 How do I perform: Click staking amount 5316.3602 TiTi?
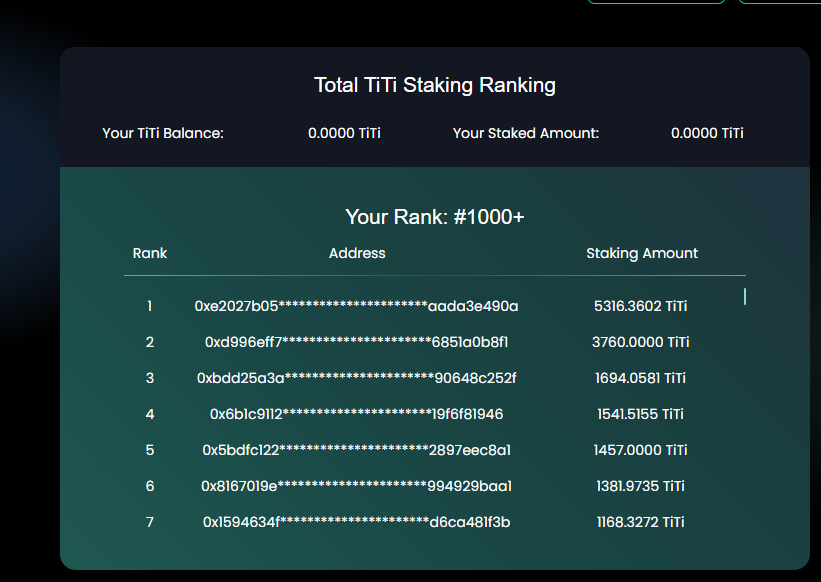point(640,306)
